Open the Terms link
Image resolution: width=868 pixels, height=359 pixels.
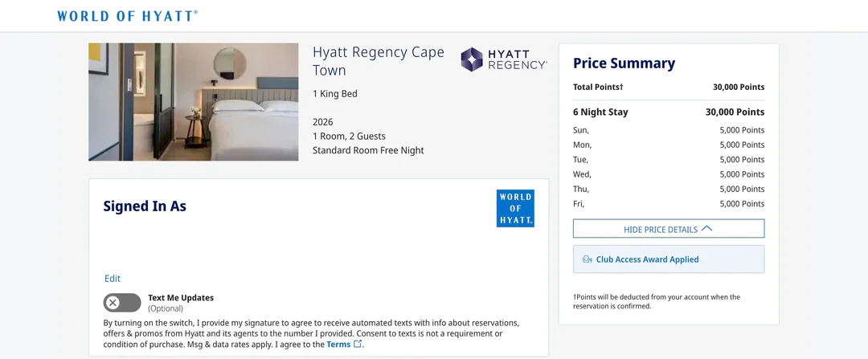(x=338, y=345)
